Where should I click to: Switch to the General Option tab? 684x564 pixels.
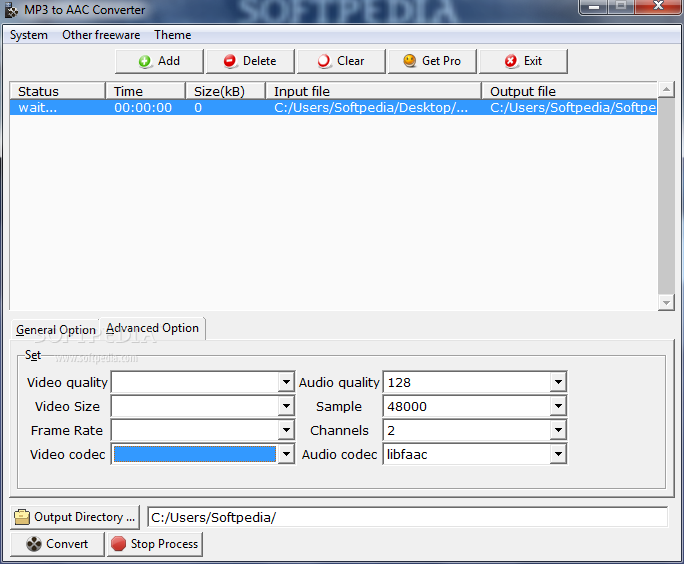pos(56,330)
